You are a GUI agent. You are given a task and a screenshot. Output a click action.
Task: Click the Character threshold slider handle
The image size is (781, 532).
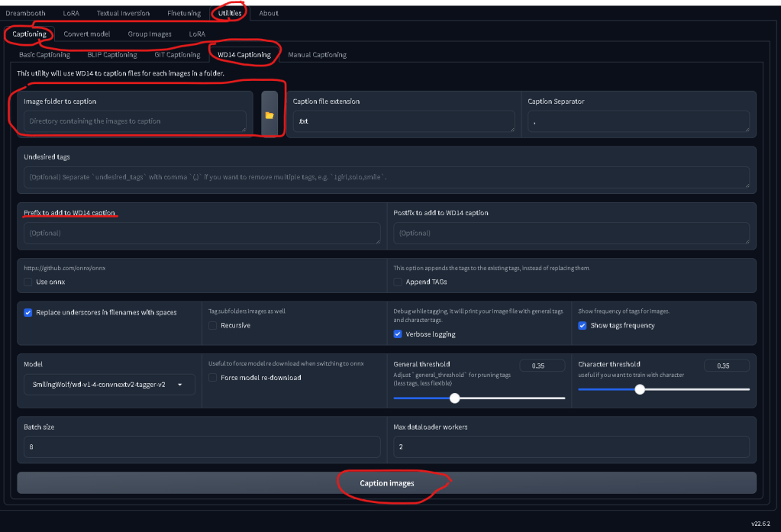(640, 389)
